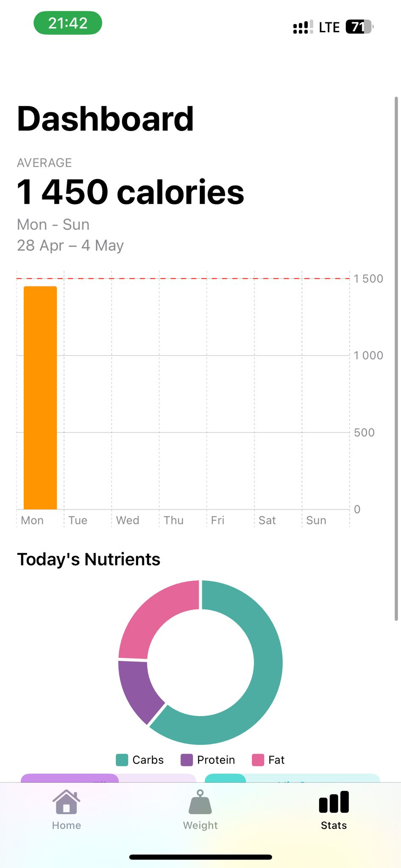Select the orange Monday calorie bar
The height and width of the screenshot is (868, 401).
point(40,398)
